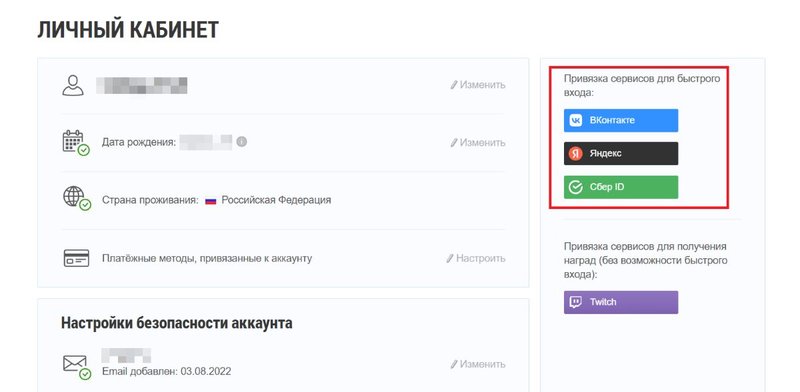
Task: Click 'Привязка сервисов для быстрого входа' text
Action: [642, 86]
